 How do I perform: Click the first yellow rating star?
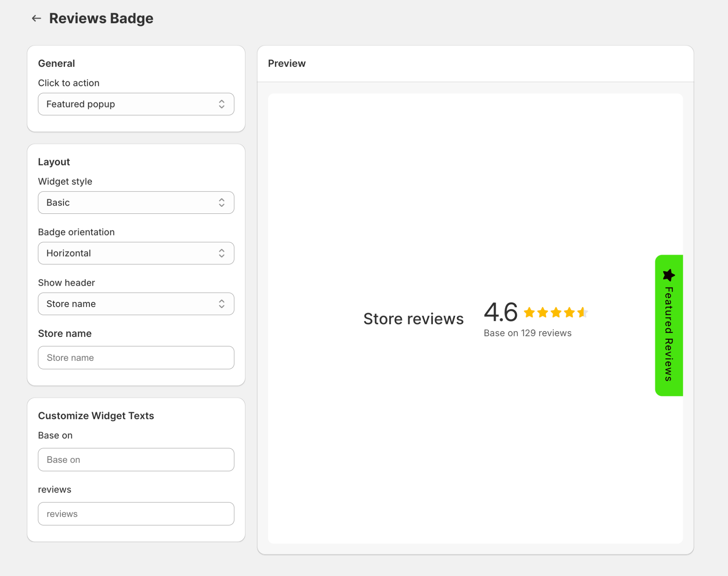[529, 312]
